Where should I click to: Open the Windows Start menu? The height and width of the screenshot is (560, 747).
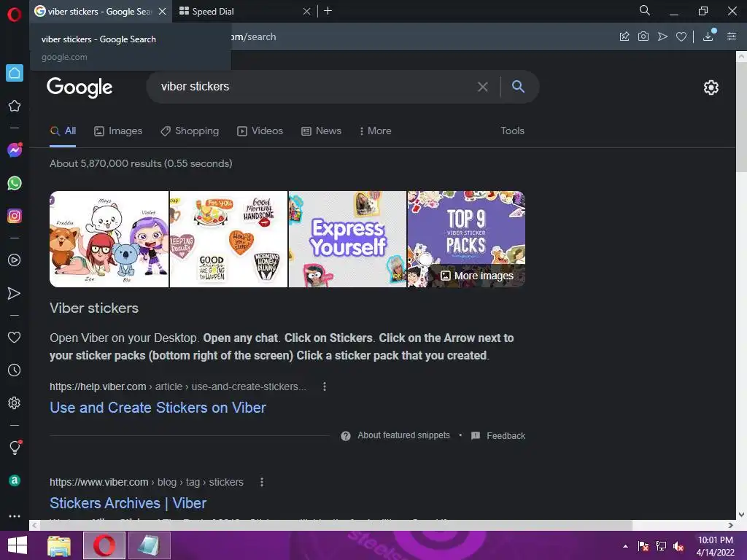(18, 545)
